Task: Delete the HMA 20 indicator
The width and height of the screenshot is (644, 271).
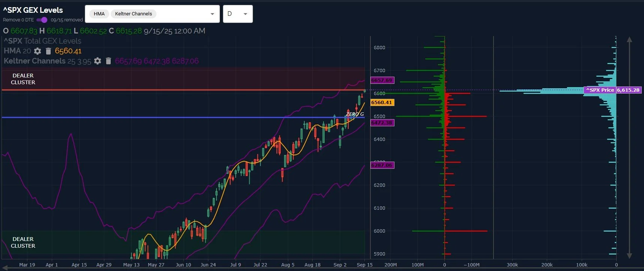Action: [48, 51]
